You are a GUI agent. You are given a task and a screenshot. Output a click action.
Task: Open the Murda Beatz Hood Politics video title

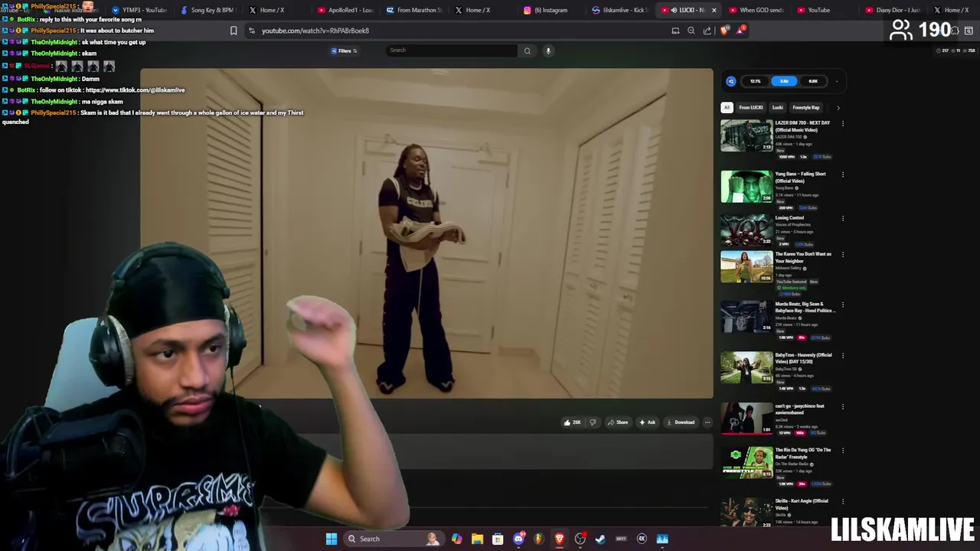coord(805,308)
